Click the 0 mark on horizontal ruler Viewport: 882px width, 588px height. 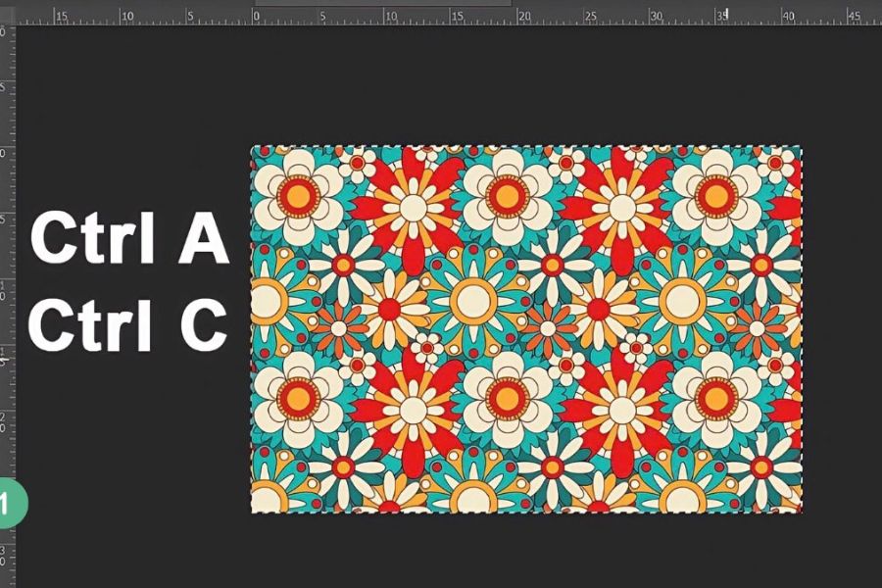coord(256,17)
